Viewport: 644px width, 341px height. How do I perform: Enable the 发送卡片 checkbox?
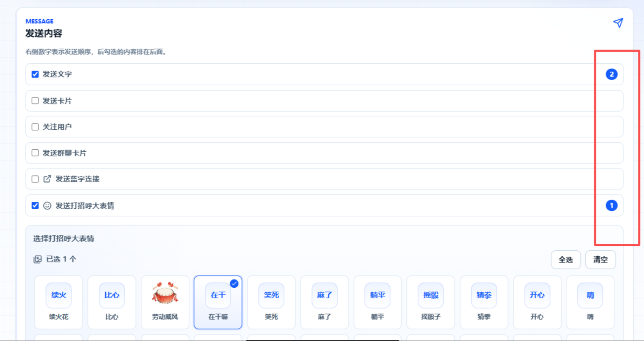(x=35, y=101)
